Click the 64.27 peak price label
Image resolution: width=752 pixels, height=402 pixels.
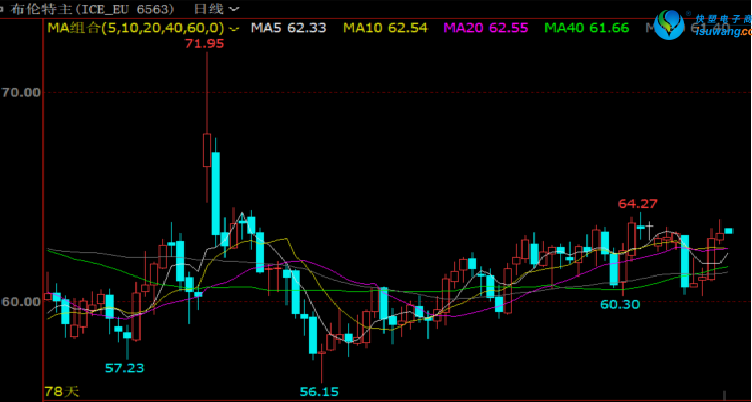click(x=637, y=204)
